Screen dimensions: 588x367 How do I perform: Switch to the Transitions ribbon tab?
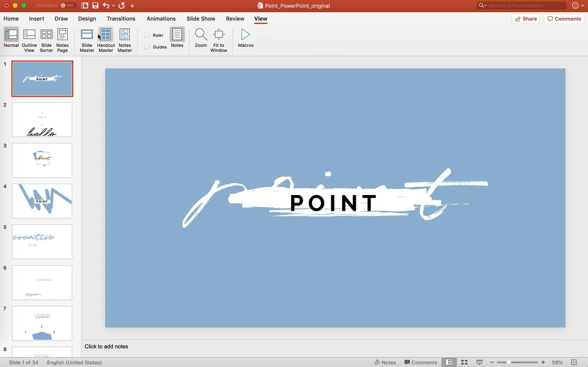tap(121, 19)
